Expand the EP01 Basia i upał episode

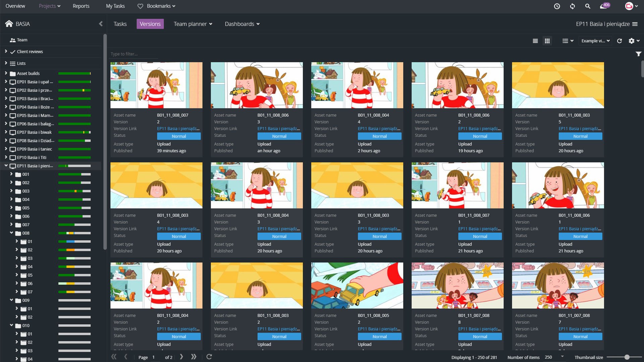6,81
